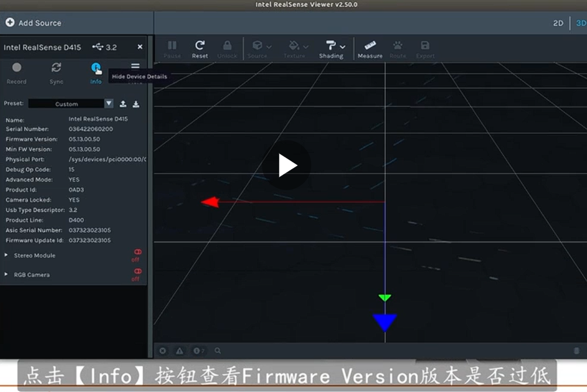
Task: Click the USB 3.2 connection icon
Action: (x=97, y=47)
